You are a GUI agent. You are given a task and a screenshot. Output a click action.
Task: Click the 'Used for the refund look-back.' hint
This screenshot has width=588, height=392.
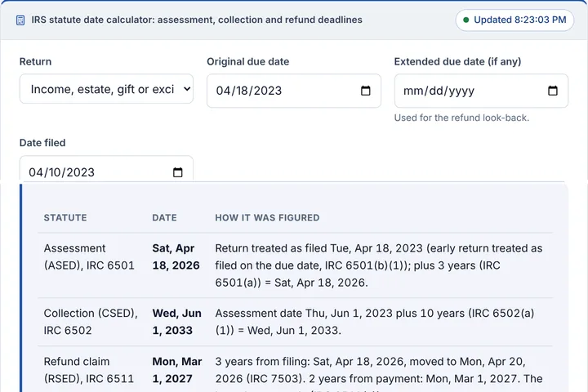461,118
